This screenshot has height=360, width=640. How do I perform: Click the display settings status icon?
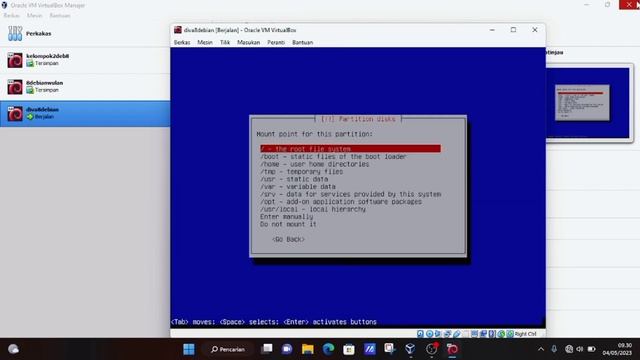(474, 334)
